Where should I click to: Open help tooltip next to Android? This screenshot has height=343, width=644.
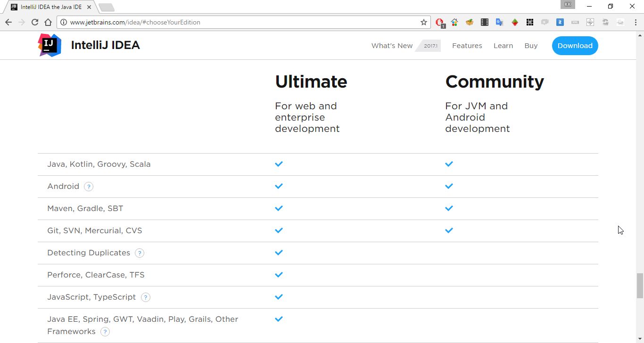point(89,187)
